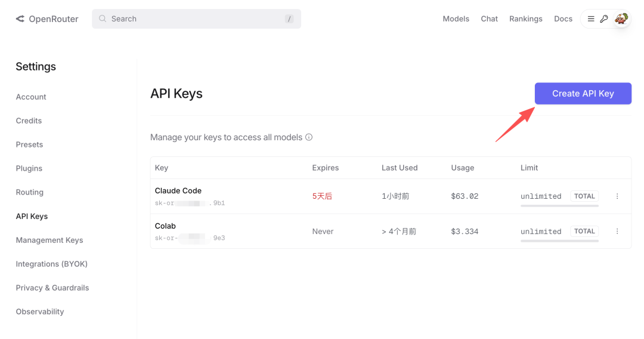Click the Colab key name
Screen dimensions: 644x339
click(165, 226)
